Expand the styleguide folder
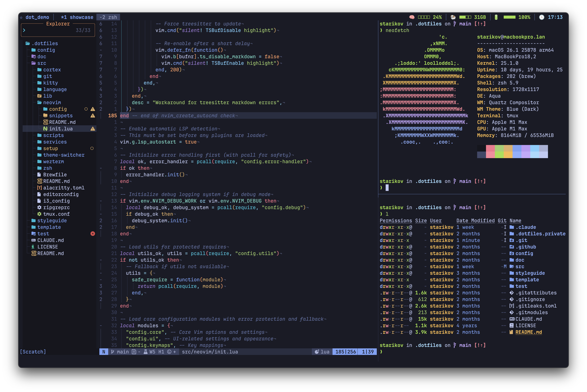587x392 pixels. tap(52, 221)
